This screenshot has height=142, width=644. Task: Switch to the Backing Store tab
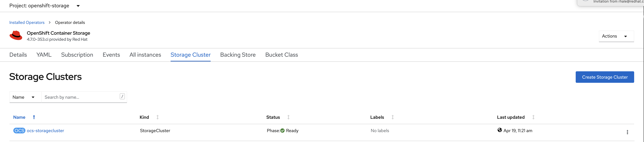(238, 55)
